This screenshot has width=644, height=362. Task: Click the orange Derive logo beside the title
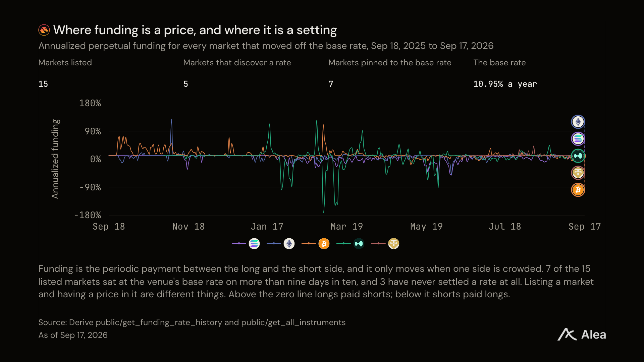coord(44,30)
